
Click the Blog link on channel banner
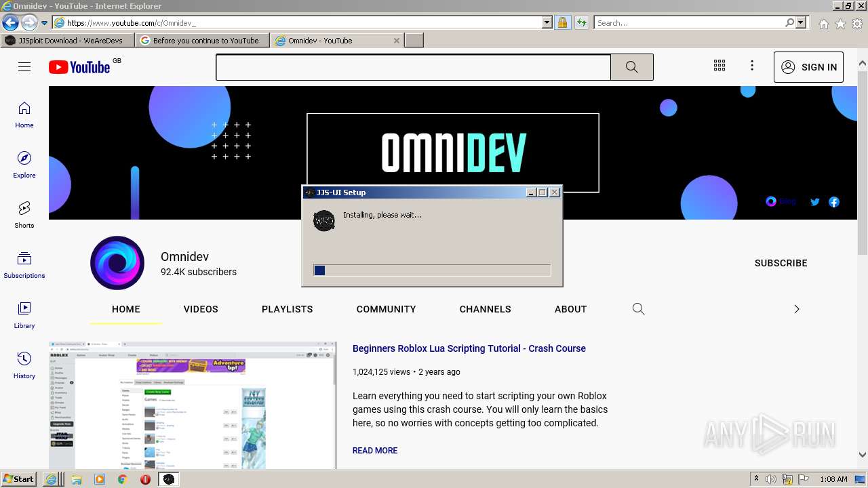781,201
